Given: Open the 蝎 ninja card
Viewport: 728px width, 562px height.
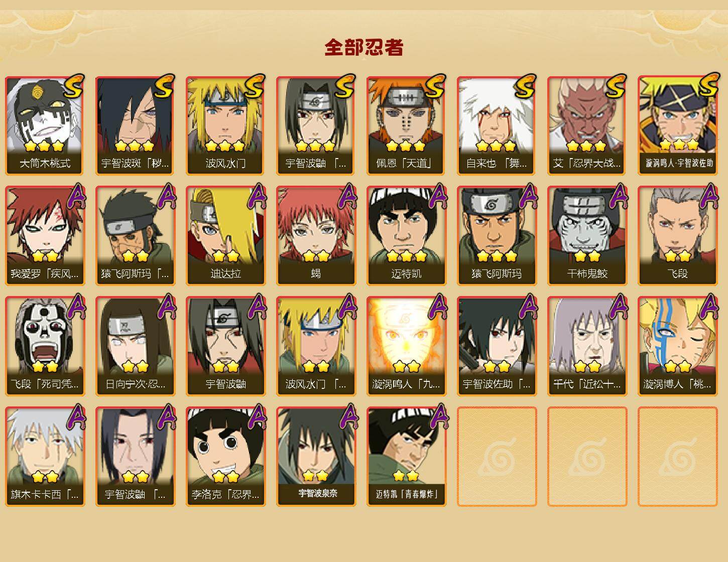Looking at the screenshot, I should [316, 236].
